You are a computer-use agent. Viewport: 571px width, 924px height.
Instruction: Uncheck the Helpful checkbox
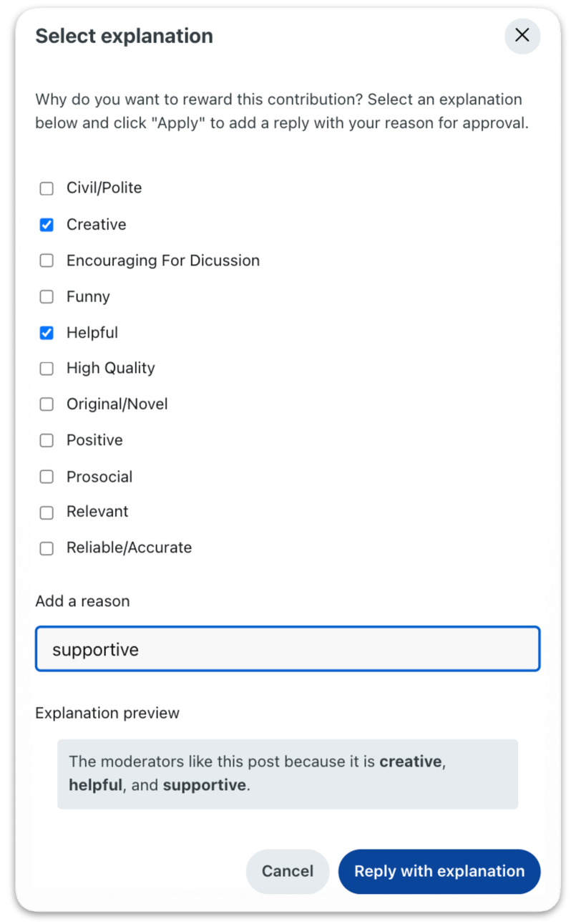pos(47,333)
